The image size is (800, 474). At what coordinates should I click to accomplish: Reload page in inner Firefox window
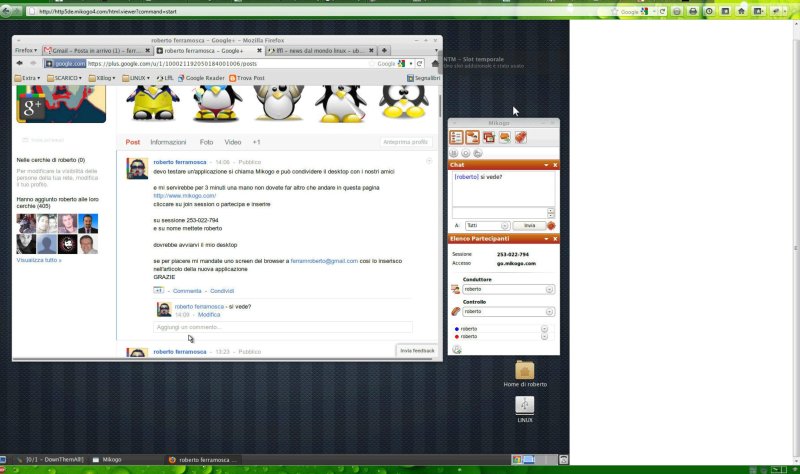click(419, 63)
